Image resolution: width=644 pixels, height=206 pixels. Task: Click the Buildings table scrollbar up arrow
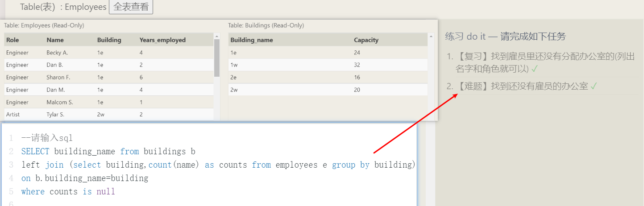[x=431, y=36]
